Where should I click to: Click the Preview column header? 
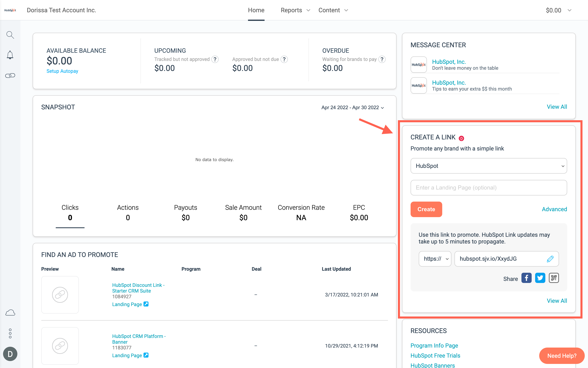pos(50,269)
